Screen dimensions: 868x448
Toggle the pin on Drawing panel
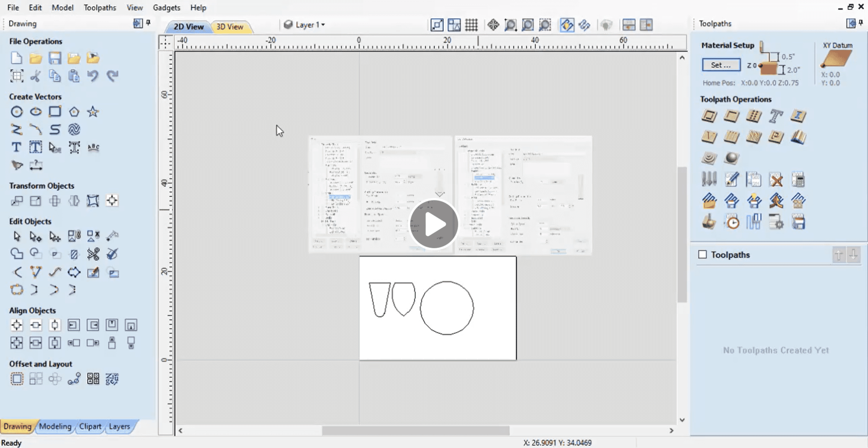click(148, 23)
